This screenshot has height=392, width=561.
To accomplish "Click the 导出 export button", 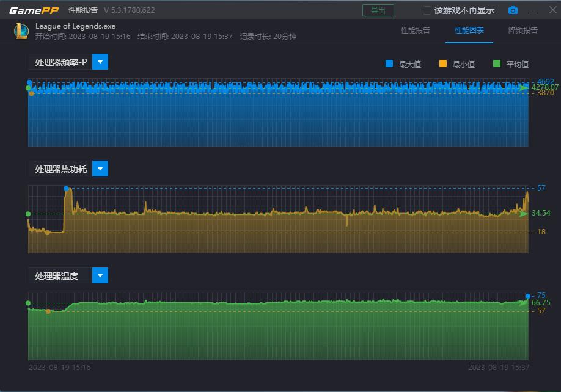I will coord(378,10).
